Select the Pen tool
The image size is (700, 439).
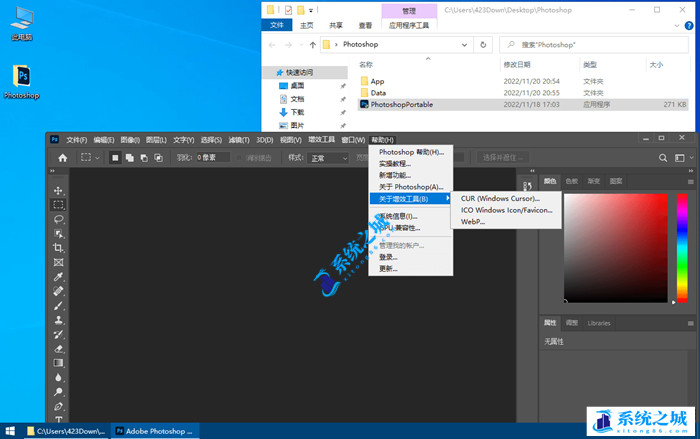[x=58, y=406]
